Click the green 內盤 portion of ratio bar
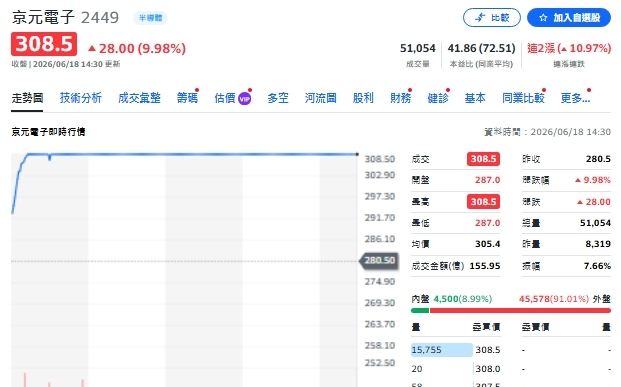Viewport: 621px width, 387px height. (420, 311)
